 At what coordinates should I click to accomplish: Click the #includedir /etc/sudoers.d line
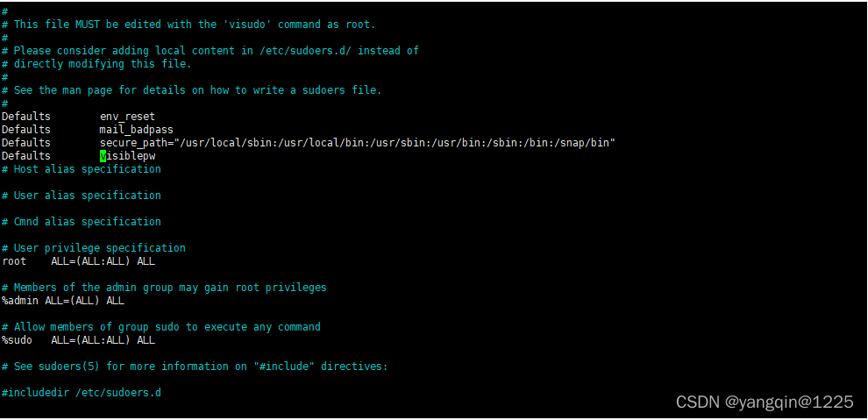coord(82,393)
